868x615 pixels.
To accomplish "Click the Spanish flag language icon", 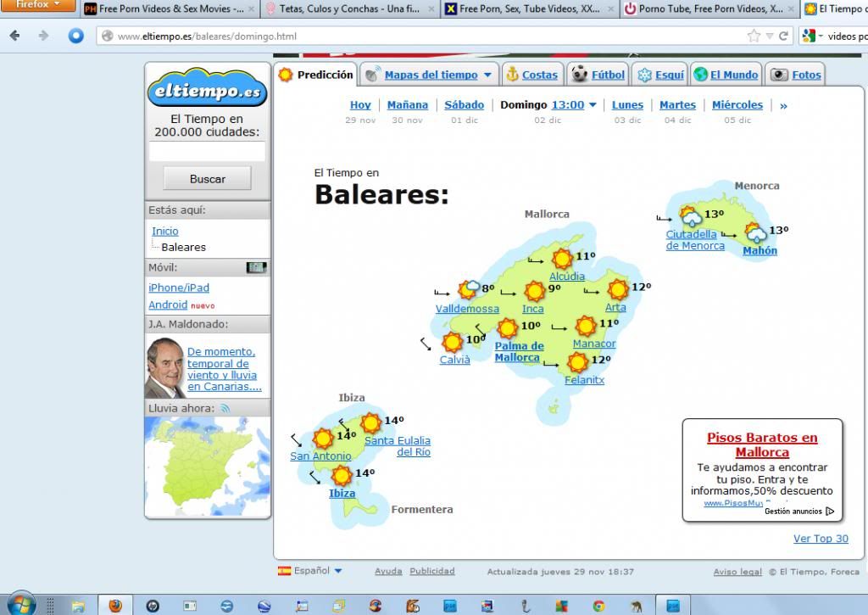I will pos(284,571).
